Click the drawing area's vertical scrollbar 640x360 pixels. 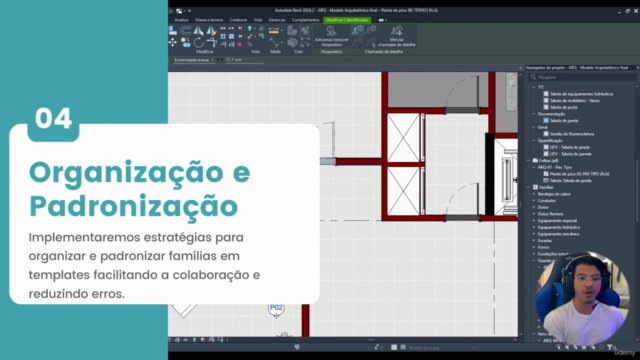[x=520, y=204]
